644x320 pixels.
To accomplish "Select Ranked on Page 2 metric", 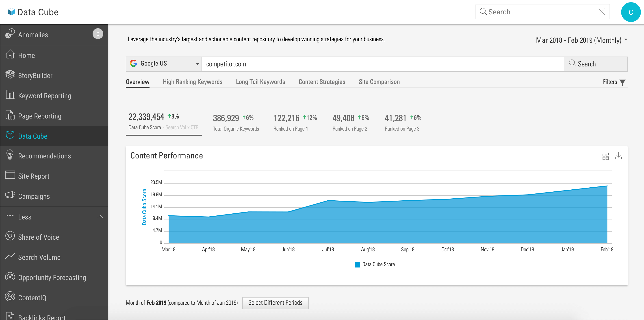I will click(351, 122).
